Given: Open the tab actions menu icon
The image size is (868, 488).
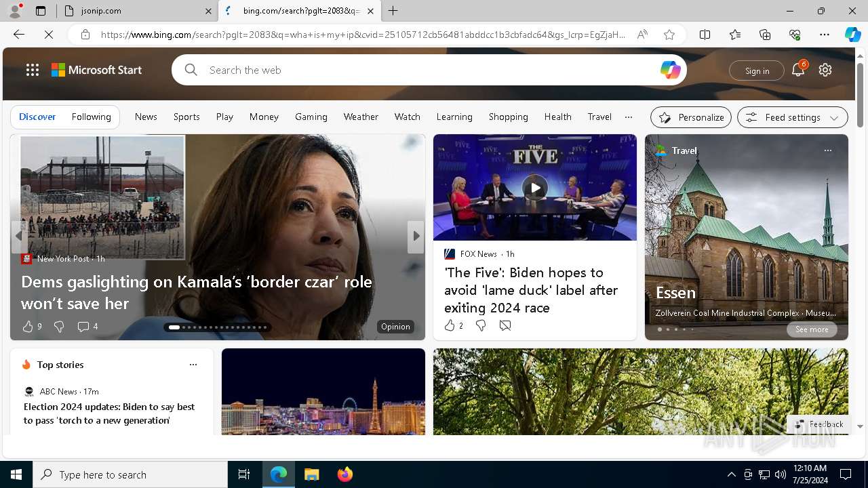Looking at the screenshot, I should [x=41, y=11].
